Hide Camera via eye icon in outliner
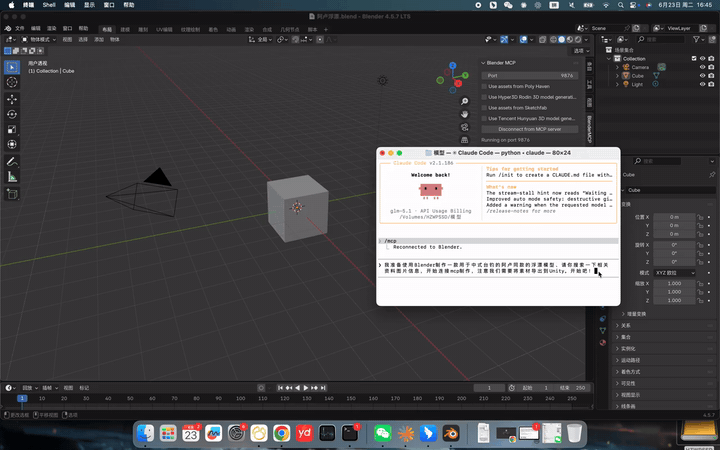This screenshot has width=720, height=450. coord(702,67)
